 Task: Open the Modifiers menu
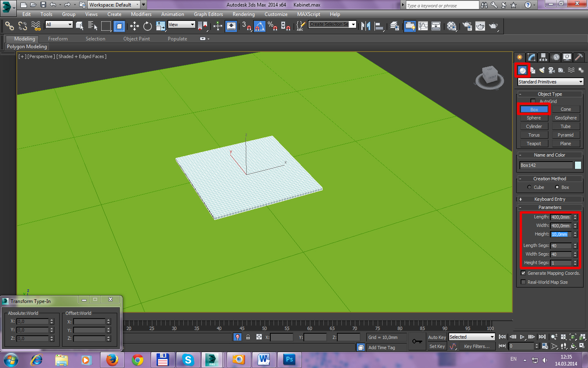pyautogui.click(x=141, y=14)
